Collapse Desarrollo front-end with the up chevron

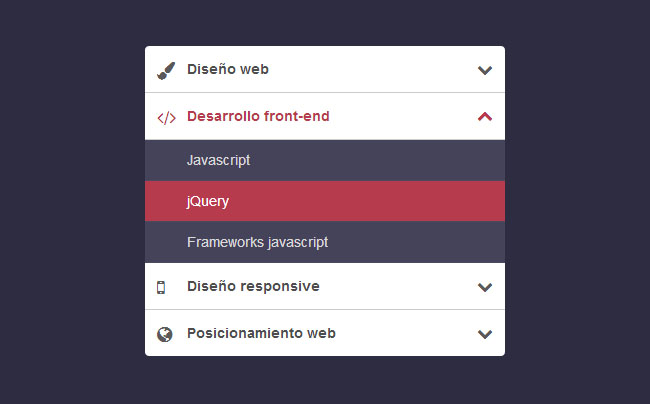tap(485, 116)
